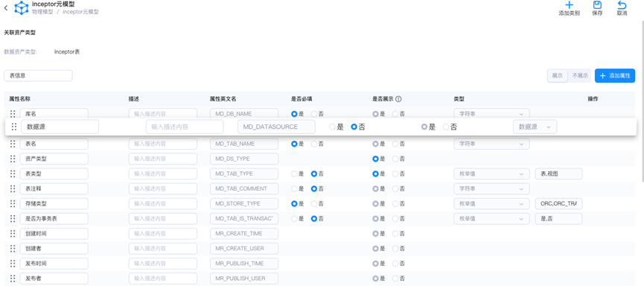Click 物理模型 breadcrumb link
This screenshot has width=644, height=286.
(42, 12)
